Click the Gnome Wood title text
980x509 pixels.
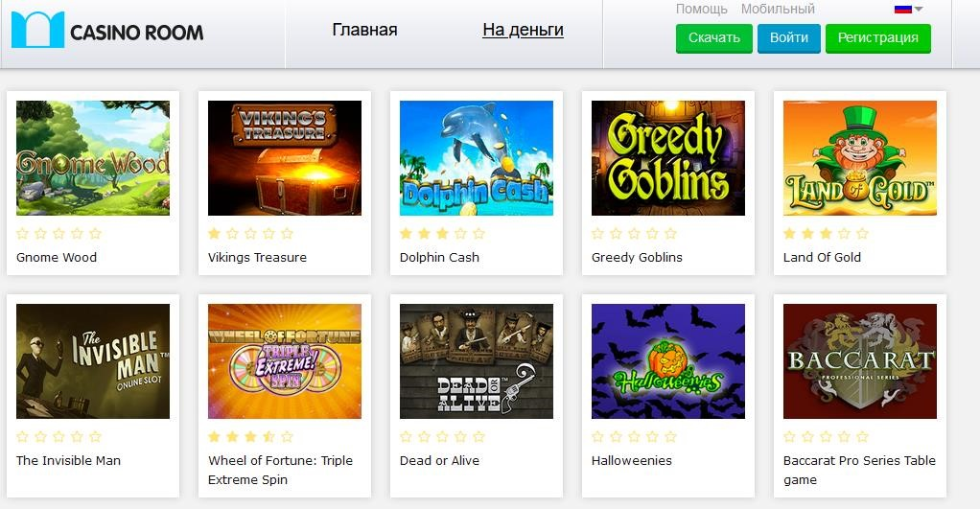tap(57, 257)
